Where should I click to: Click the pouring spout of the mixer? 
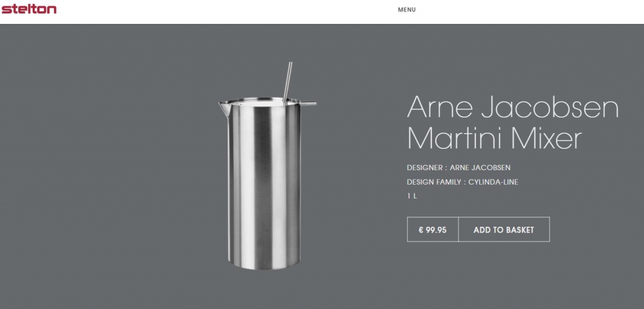224,109
